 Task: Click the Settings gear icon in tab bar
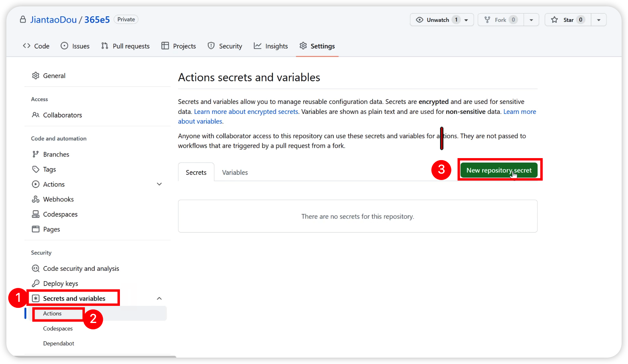[x=303, y=46]
